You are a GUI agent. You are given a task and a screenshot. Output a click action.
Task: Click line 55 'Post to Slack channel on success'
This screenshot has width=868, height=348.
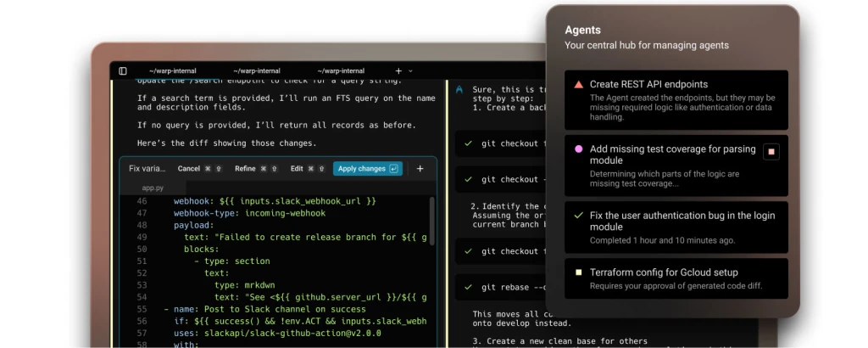tap(265, 309)
